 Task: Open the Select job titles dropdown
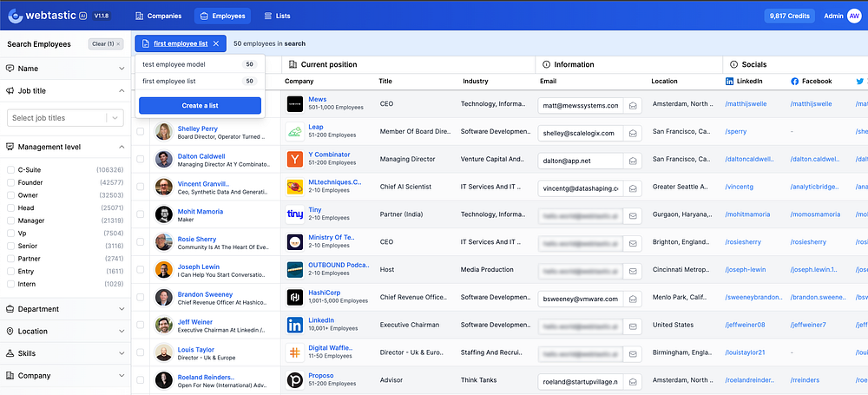point(65,117)
